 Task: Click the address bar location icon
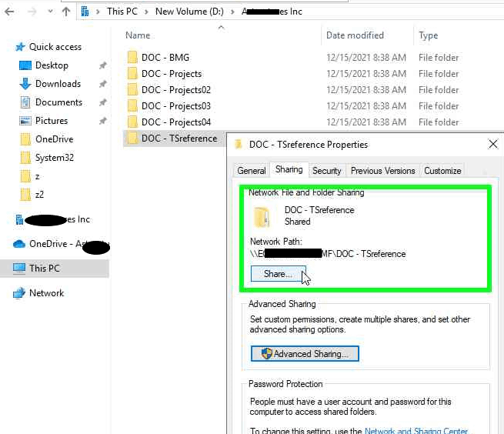click(x=85, y=12)
